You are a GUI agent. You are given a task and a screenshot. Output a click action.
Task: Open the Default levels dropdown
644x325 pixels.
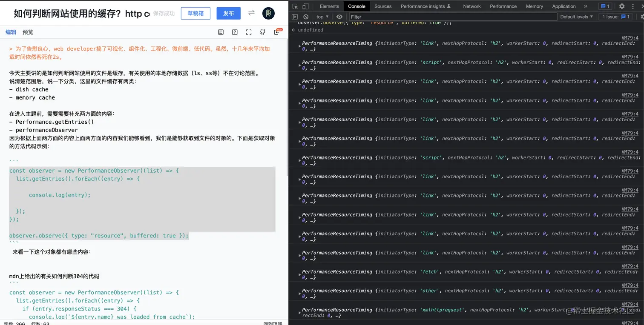(x=577, y=17)
